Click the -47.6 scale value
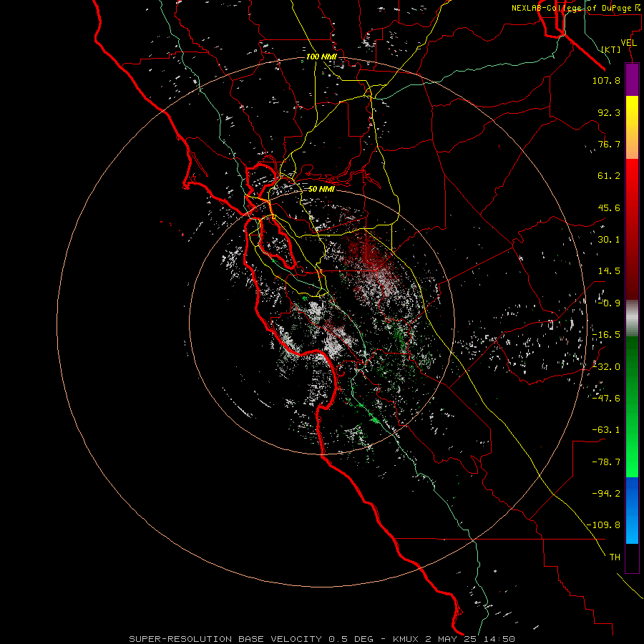The width and height of the screenshot is (644, 644). coord(606,399)
